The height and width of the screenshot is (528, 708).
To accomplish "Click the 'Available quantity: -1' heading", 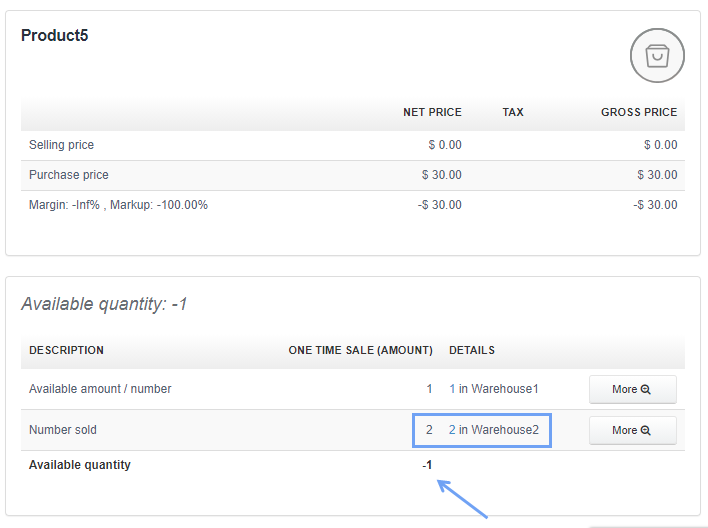I will click(104, 304).
